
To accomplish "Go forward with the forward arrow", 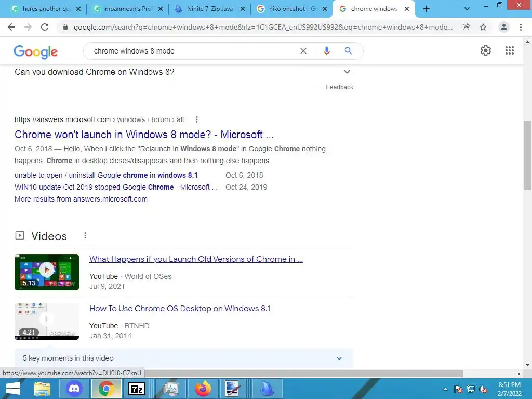I will tap(28, 27).
